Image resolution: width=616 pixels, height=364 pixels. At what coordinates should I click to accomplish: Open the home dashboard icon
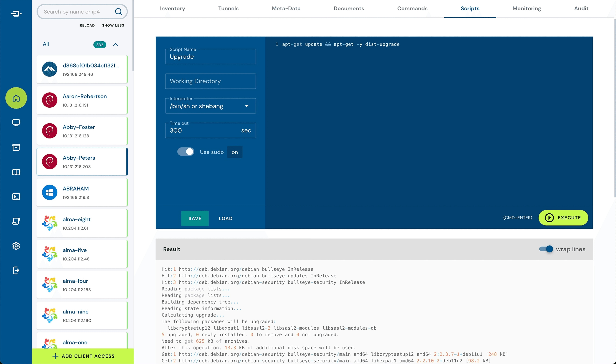(16, 98)
